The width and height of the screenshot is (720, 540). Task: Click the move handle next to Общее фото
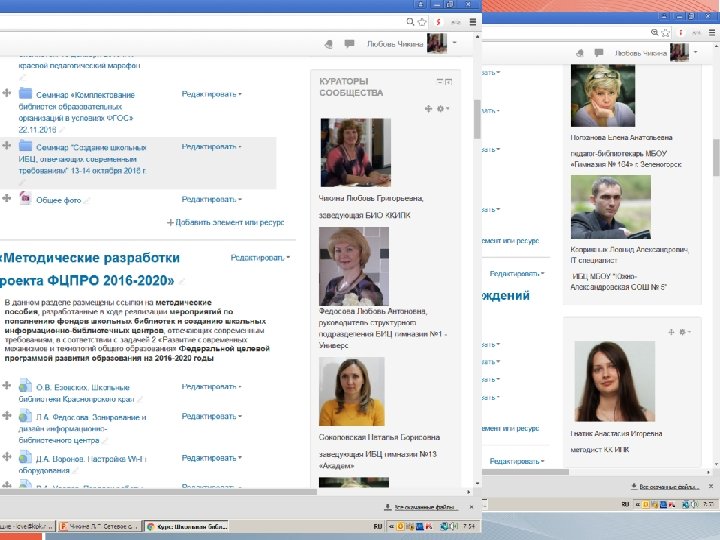click(6, 198)
